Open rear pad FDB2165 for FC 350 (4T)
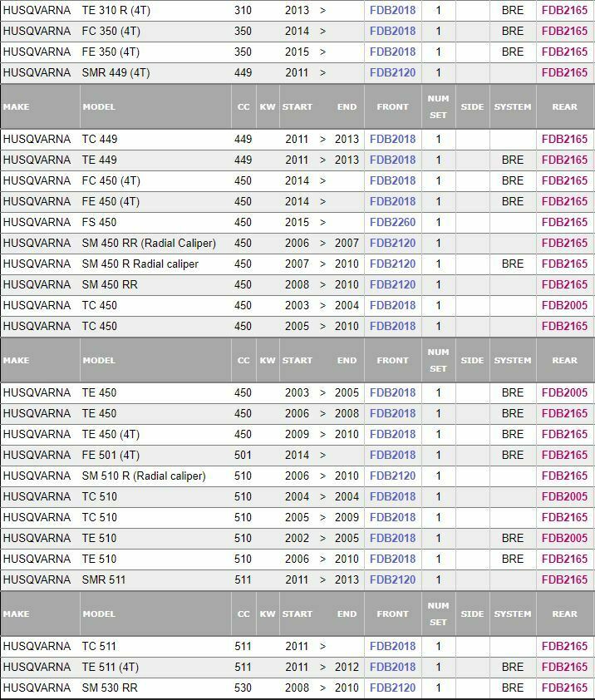 564,32
